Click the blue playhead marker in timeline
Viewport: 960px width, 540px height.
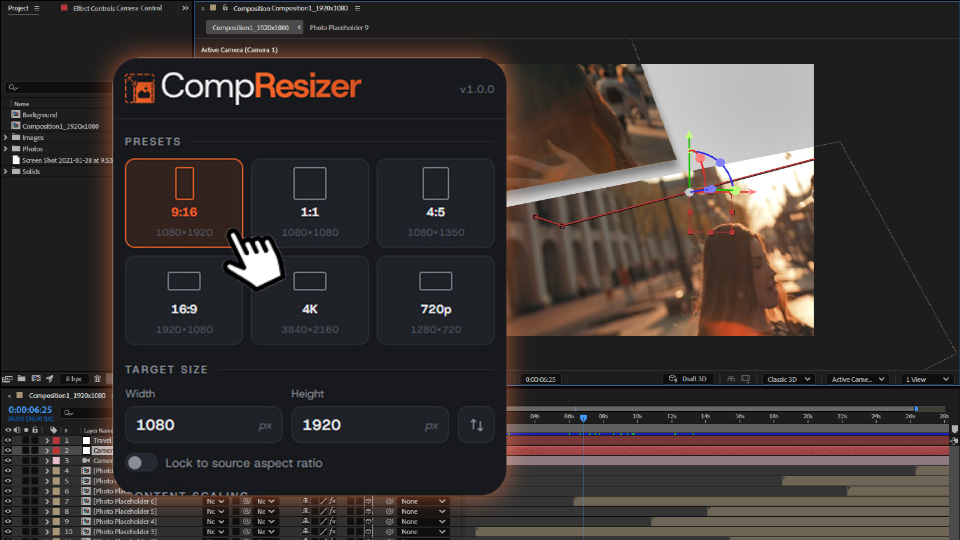click(583, 418)
